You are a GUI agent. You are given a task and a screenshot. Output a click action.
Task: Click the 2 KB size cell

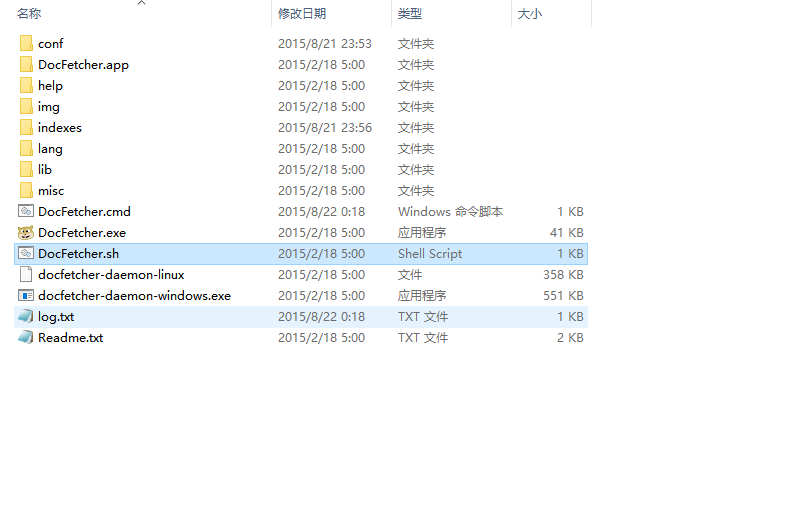point(570,337)
